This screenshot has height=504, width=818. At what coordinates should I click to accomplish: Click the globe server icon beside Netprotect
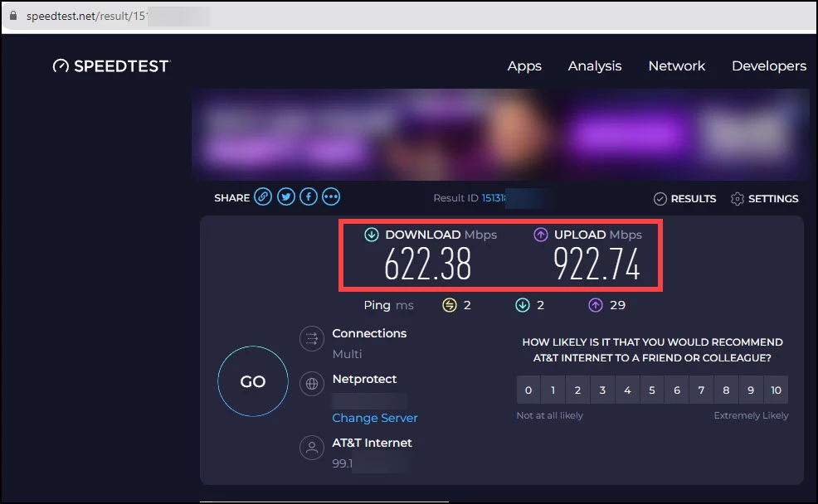click(312, 384)
